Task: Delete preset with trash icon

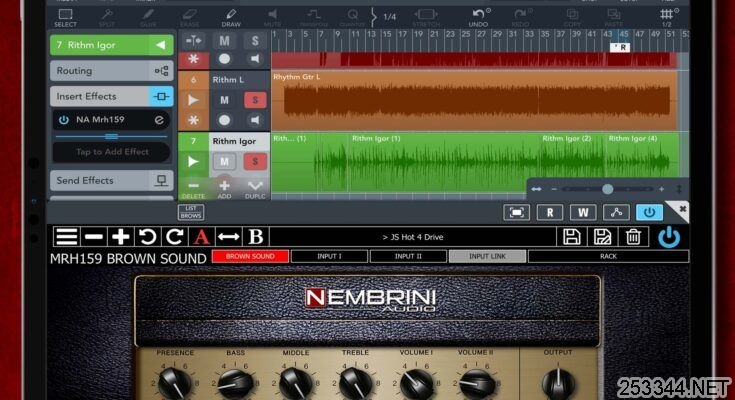Action: (x=633, y=237)
